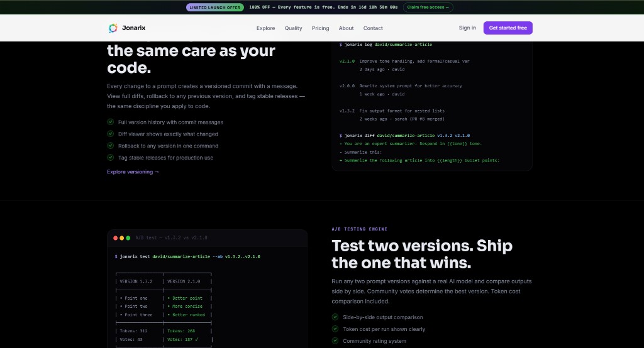The image size is (644, 348).
Task: Click check icon beside Diff viewer shows
Action: (x=111, y=134)
